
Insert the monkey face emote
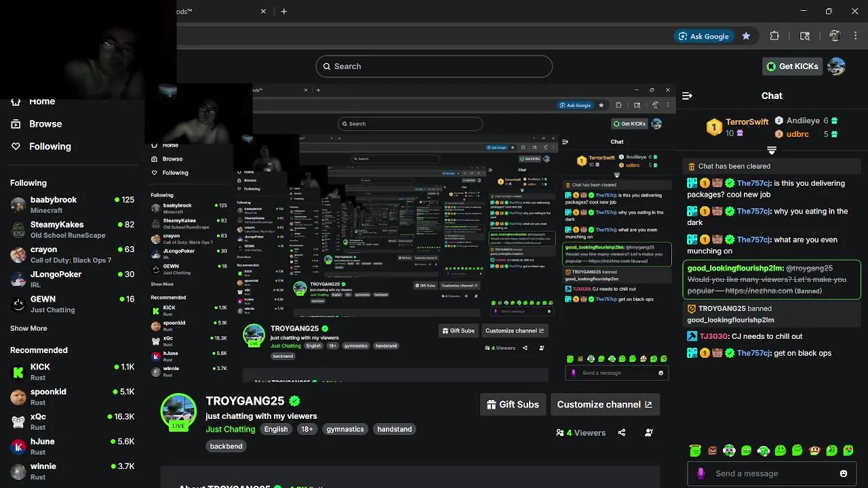(814, 451)
